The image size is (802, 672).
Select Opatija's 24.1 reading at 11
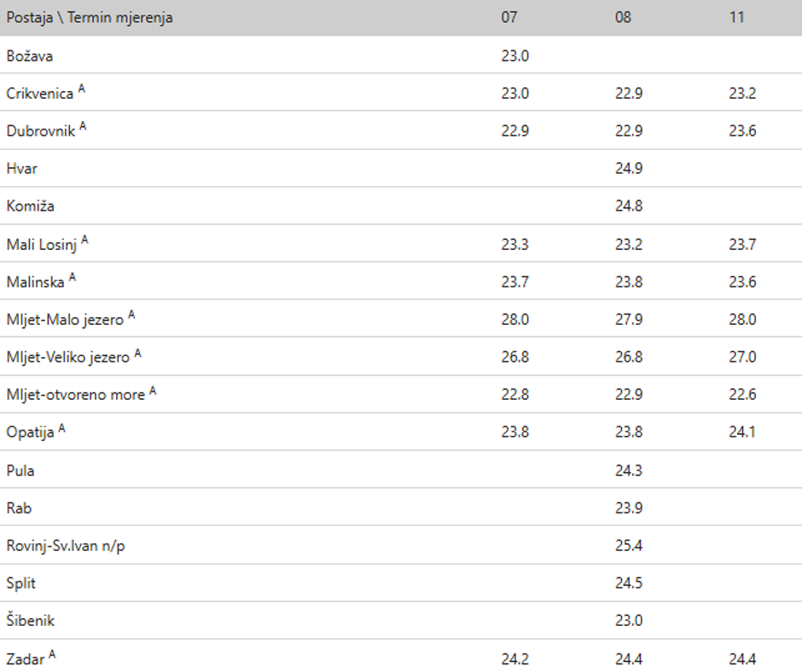tap(742, 432)
